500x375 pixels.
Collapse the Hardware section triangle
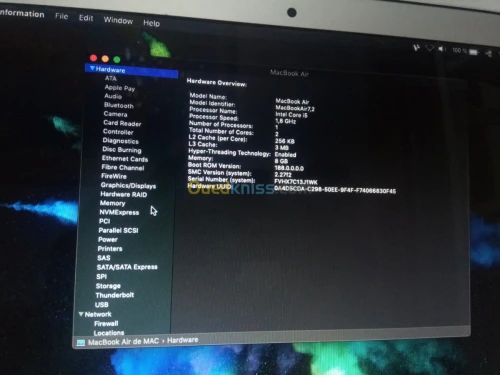[x=92, y=68]
